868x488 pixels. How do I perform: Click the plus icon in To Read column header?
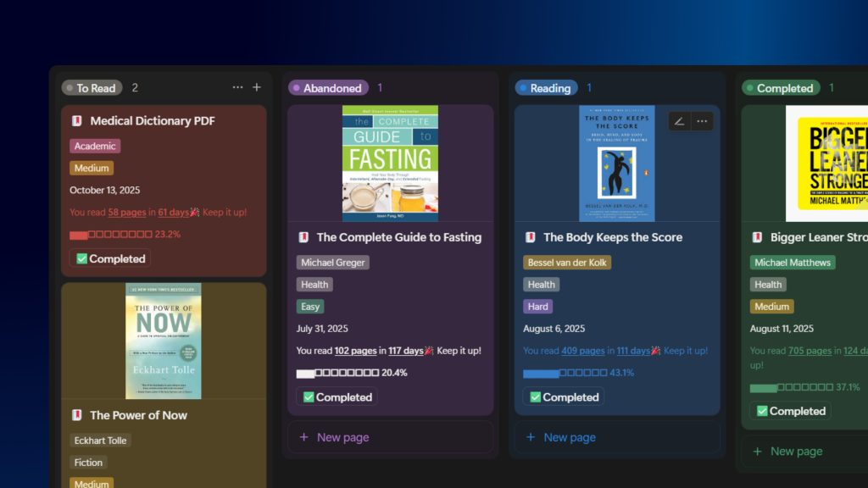coord(257,87)
